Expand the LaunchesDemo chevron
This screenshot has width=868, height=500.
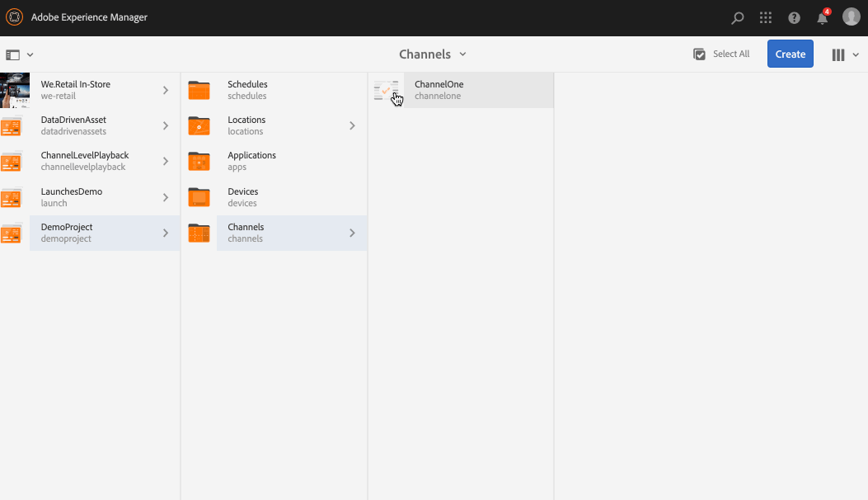coord(165,197)
